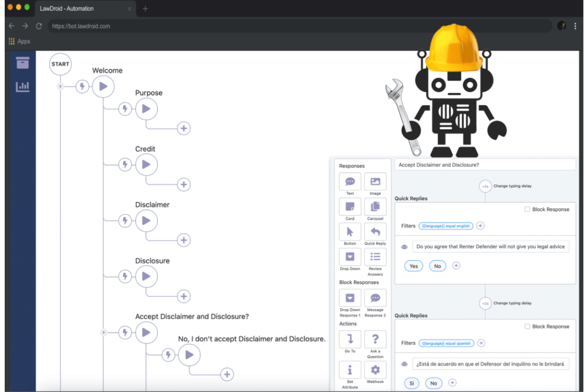
Task: Reload the page
Action: tap(39, 26)
